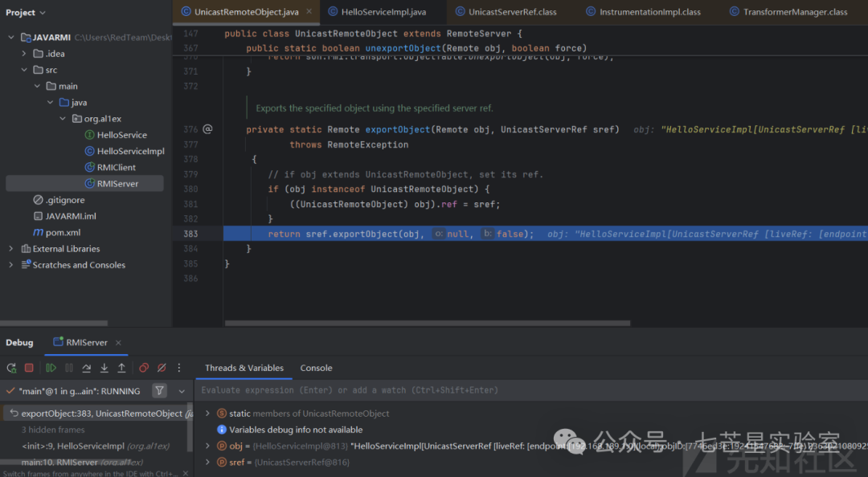868x477 pixels.
Task: Collapse the JAVARMI project root
Action: click(x=11, y=37)
